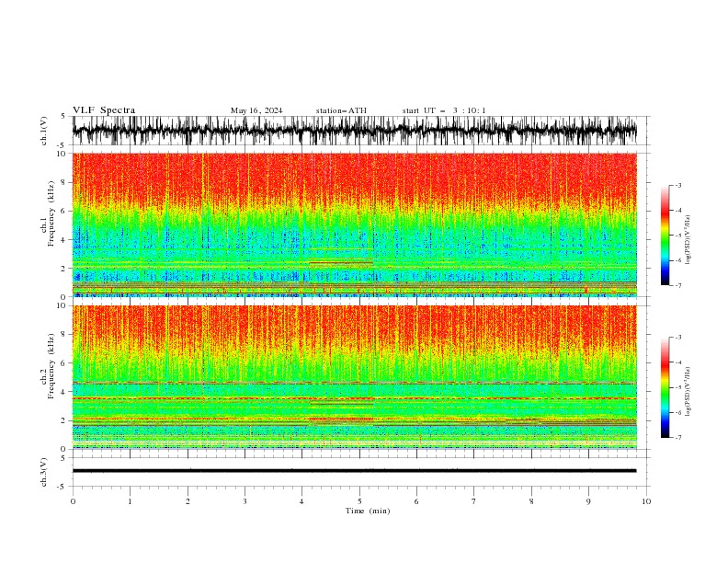The height and width of the screenshot is (563, 728).
Task: Select the "Time (min)" axis title
Action: pos(368,511)
